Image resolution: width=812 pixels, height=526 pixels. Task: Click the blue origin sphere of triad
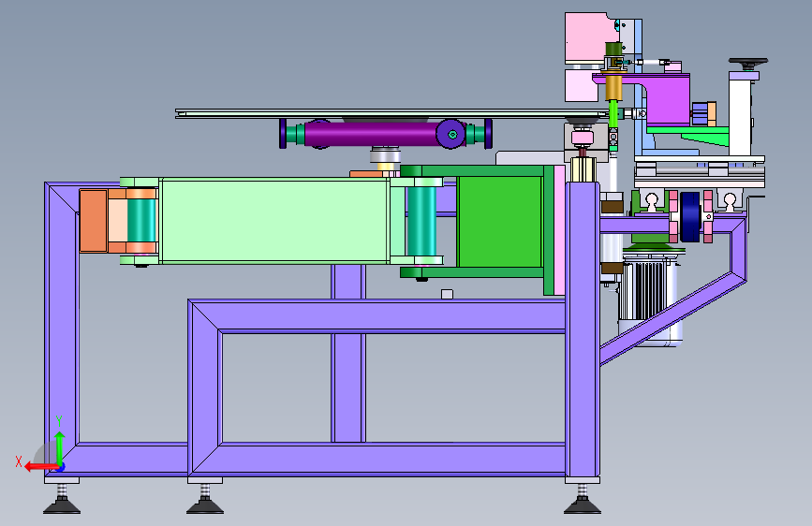[x=61, y=467]
